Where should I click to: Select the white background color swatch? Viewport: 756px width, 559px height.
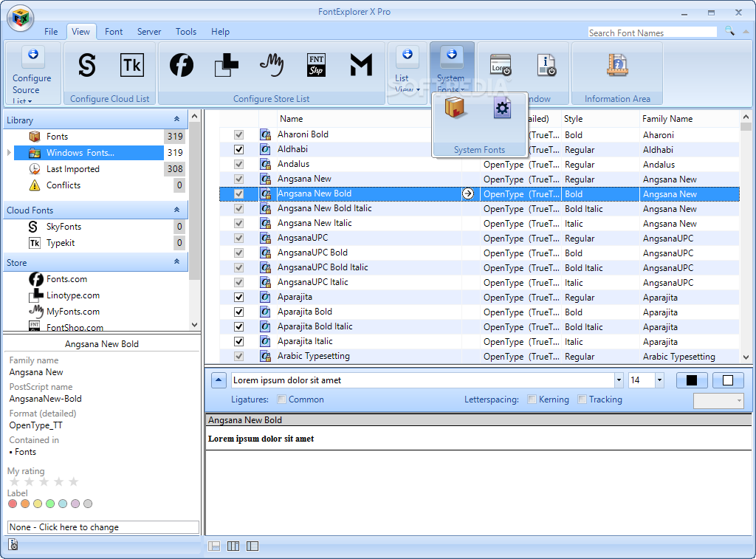(728, 380)
